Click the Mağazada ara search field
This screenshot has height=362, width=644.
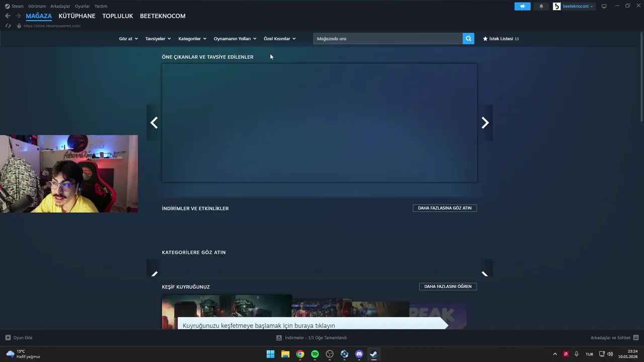coord(388,39)
